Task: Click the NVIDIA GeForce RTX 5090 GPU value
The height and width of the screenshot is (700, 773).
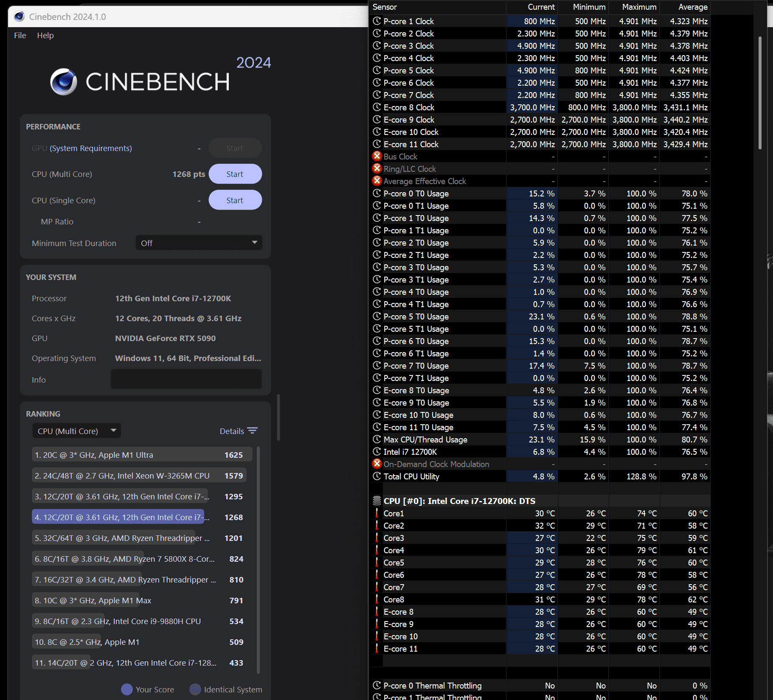Action: click(x=166, y=338)
